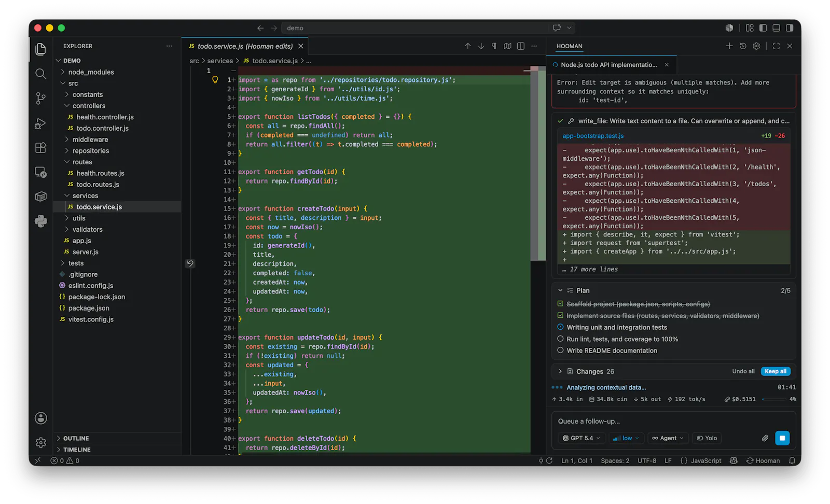Check the 'Write README documentation' plan item
The height and width of the screenshot is (504, 830).
(x=560, y=351)
